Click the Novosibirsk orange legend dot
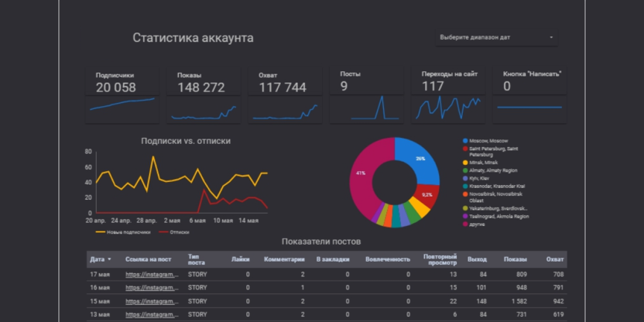This screenshot has height=322, width=644. [464, 193]
